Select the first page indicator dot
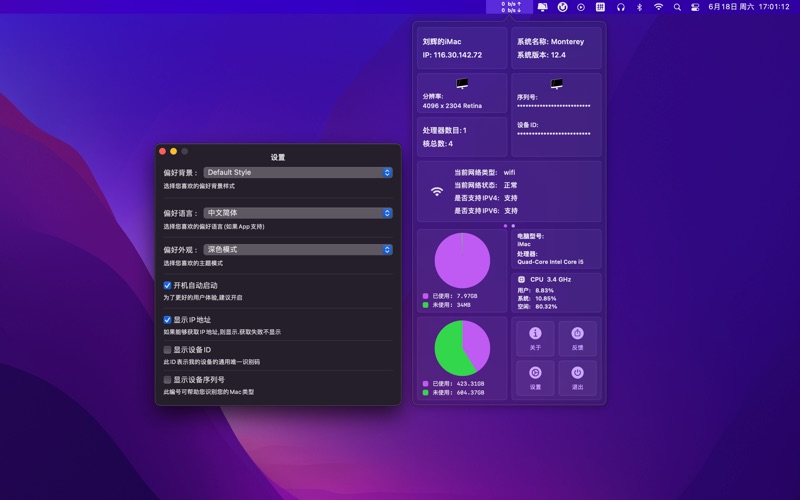The width and height of the screenshot is (800, 500). tap(506, 226)
